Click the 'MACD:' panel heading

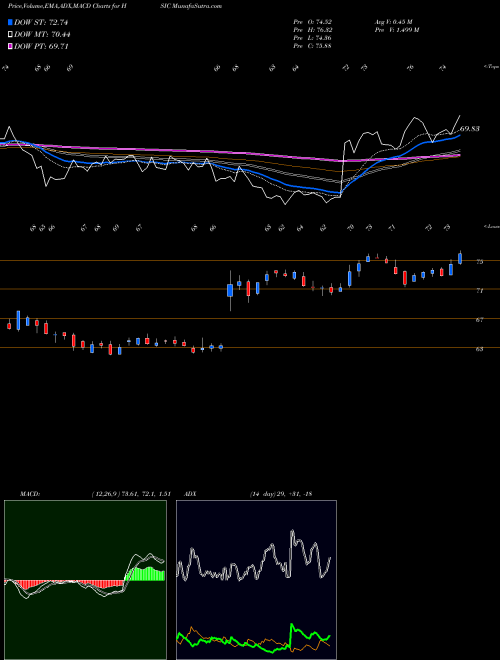click(x=29, y=494)
